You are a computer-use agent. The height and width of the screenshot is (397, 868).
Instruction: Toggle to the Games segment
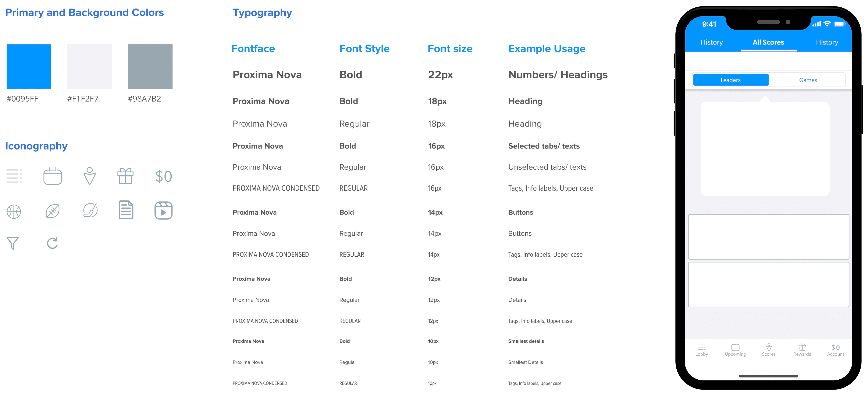coord(808,80)
